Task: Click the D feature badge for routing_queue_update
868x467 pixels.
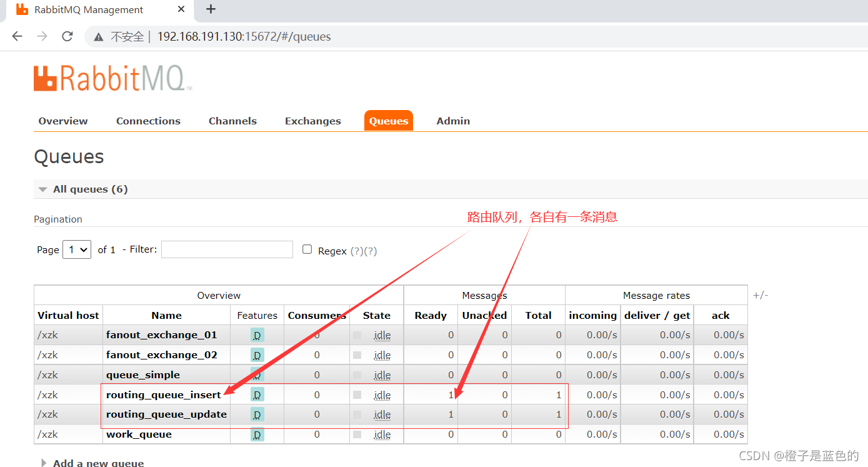Action: click(257, 414)
